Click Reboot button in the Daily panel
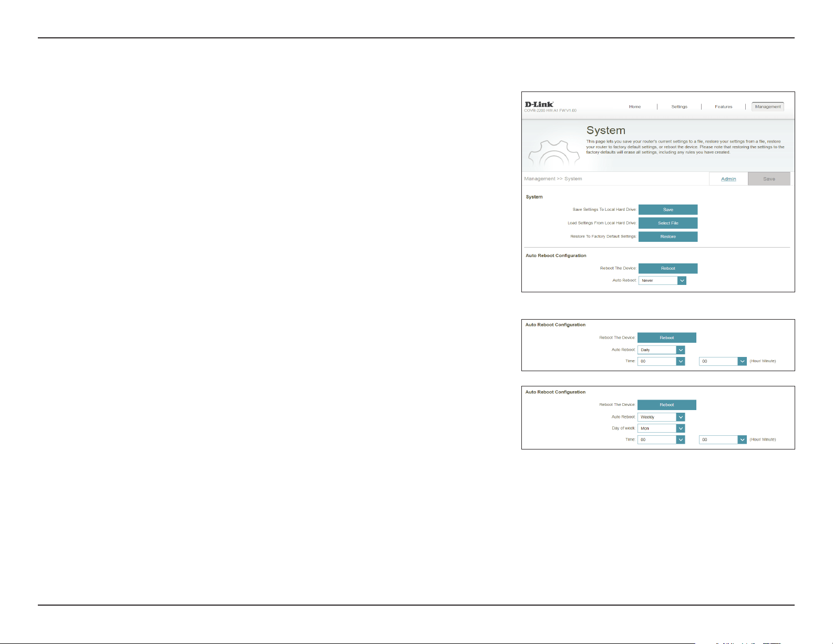 667,338
